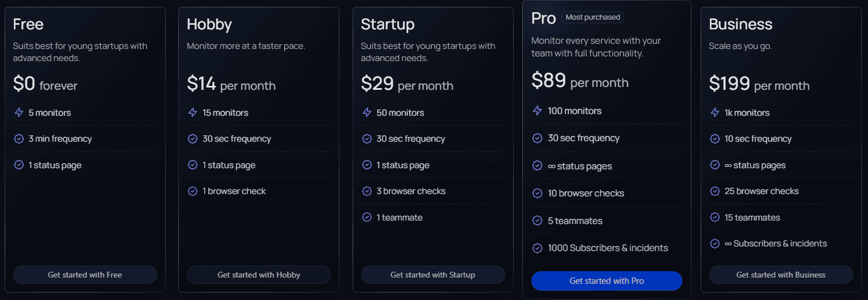Click check icon beside 10 sec frequency
This screenshot has width=868, height=300.
click(715, 139)
